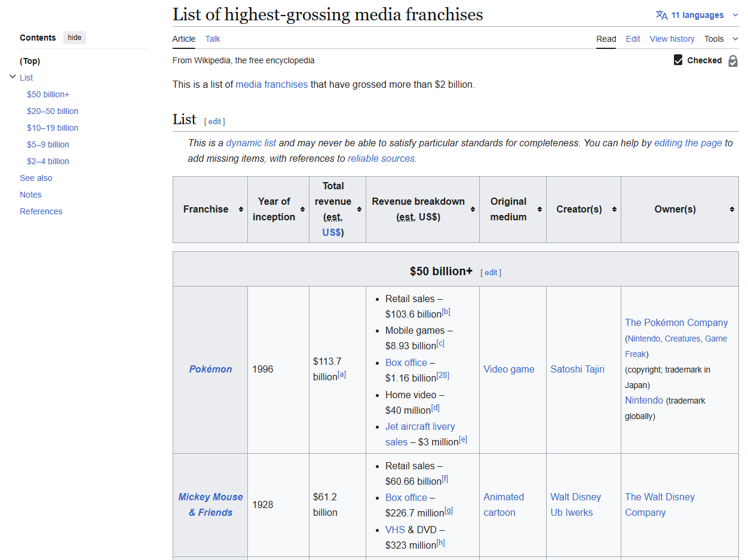
Task: Click footnote [b] after $103.6 billion
Action: pos(446,312)
